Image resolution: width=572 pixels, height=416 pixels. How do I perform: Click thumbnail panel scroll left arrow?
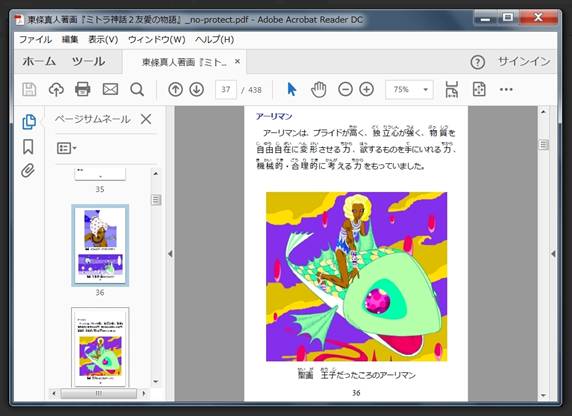(54, 393)
